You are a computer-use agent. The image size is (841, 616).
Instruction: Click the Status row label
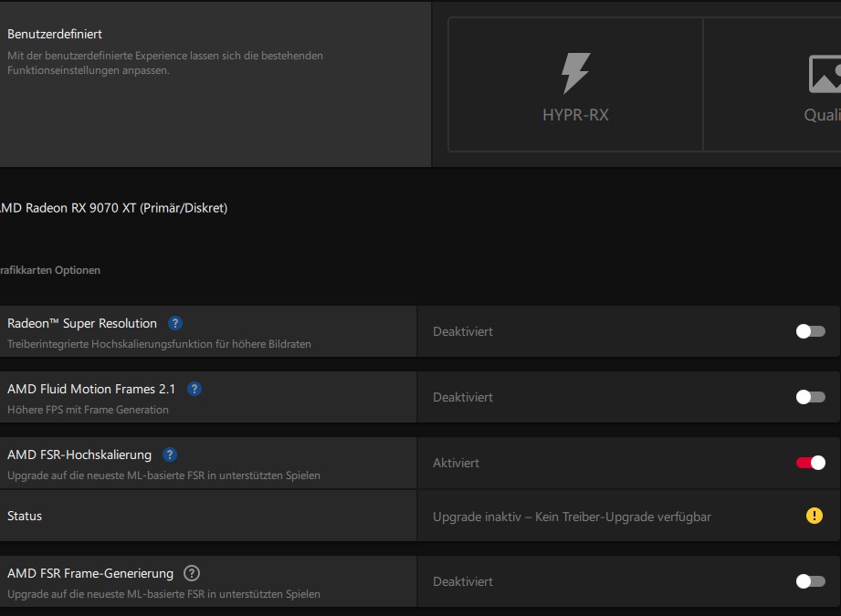25,516
